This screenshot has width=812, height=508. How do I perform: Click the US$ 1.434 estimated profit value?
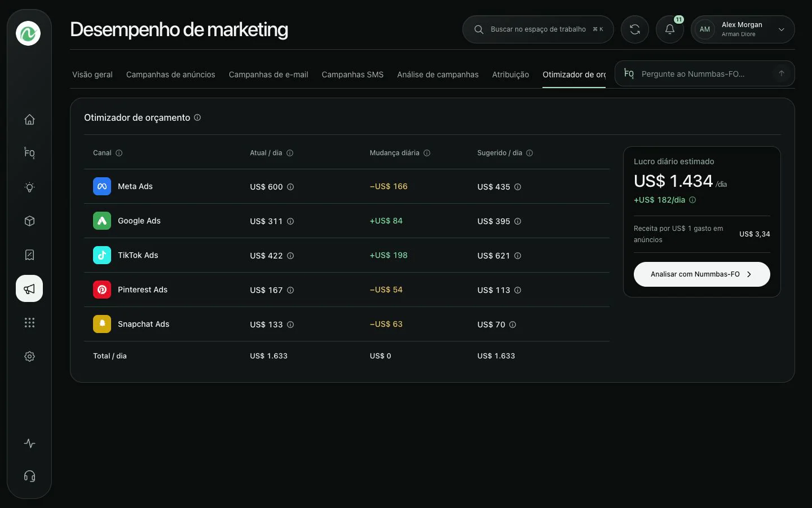tap(673, 181)
